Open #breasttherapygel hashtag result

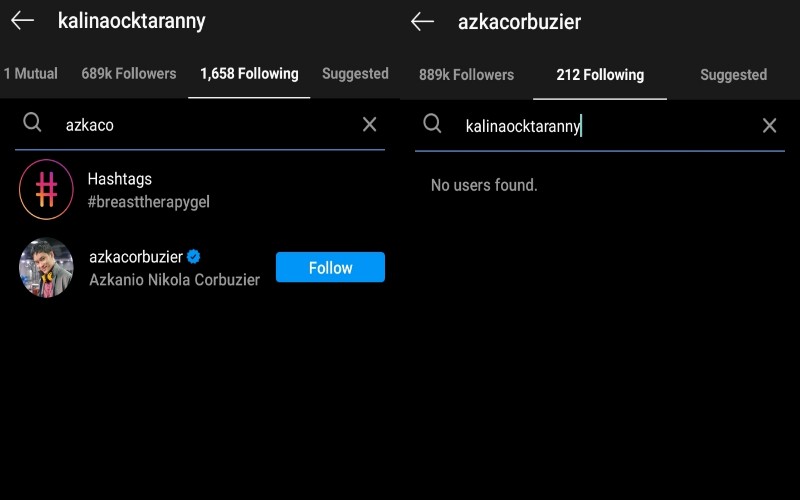148,201
